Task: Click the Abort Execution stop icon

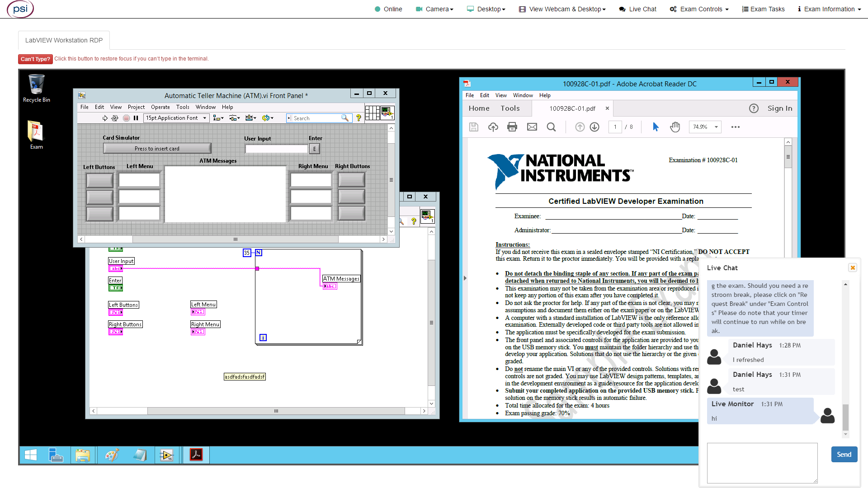Action: [x=126, y=118]
